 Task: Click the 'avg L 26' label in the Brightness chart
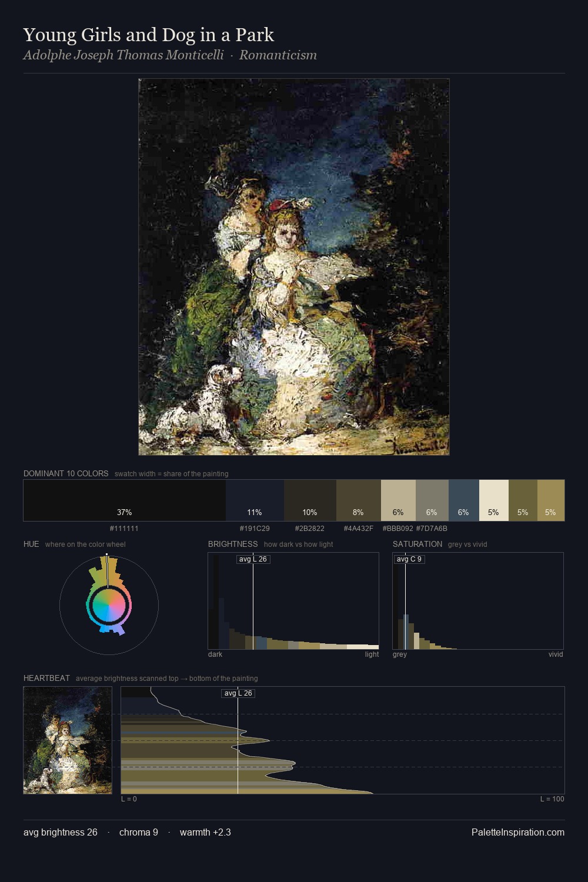(253, 559)
